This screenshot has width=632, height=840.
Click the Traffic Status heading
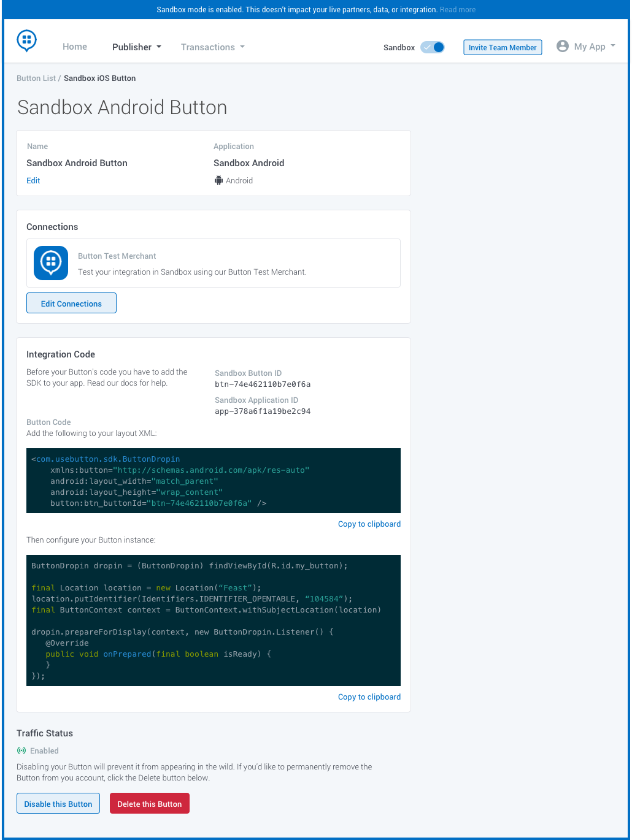[x=45, y=733]
